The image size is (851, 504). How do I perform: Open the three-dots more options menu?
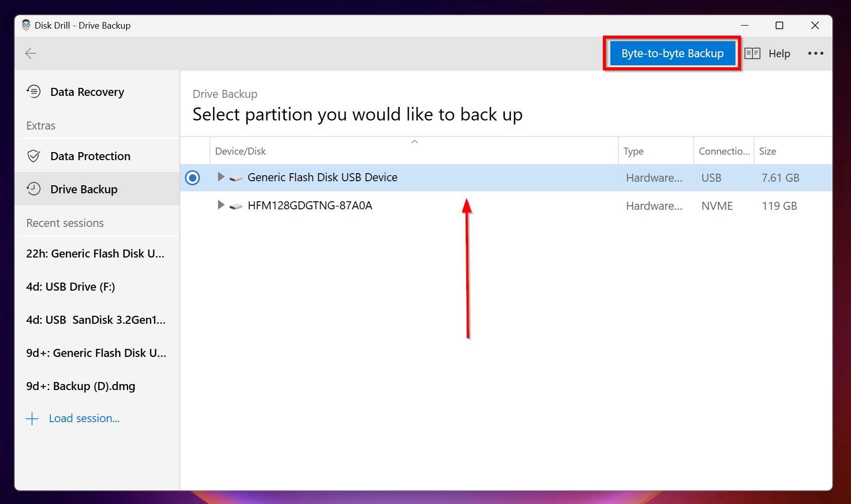pos(815,53)
